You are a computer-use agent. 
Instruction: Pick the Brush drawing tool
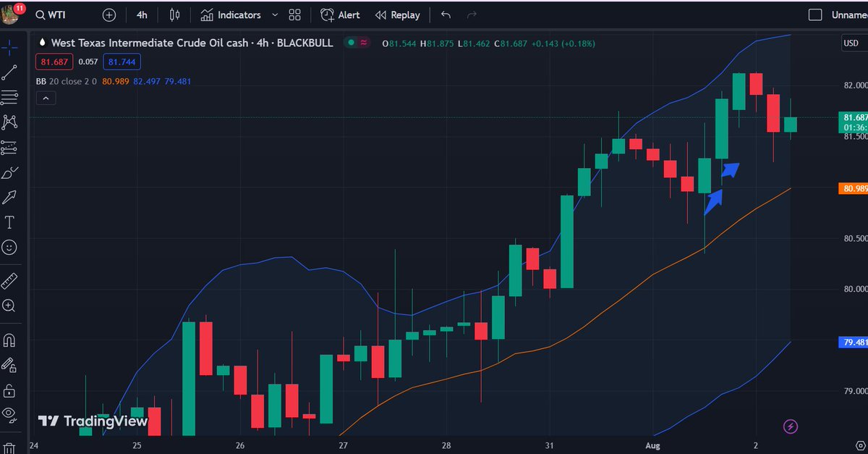coord(10,172)
